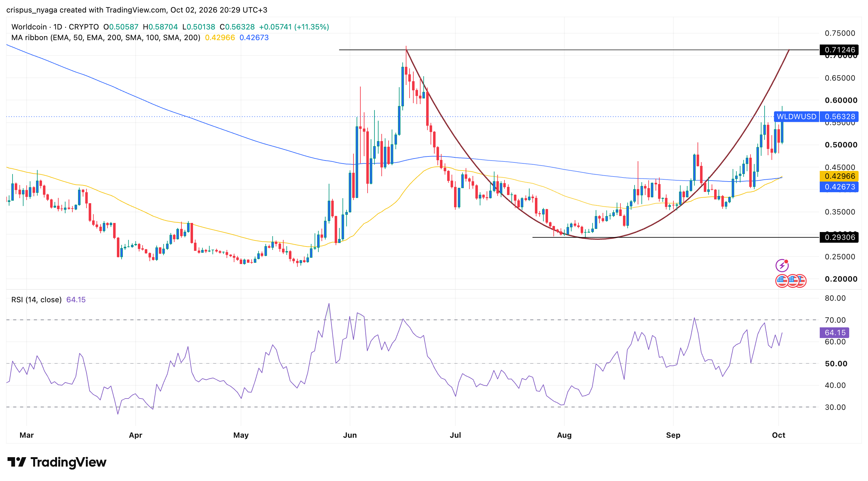
Task: Click the Mar month label on axis
Action: pyautogui.click(x=27, y=435)
